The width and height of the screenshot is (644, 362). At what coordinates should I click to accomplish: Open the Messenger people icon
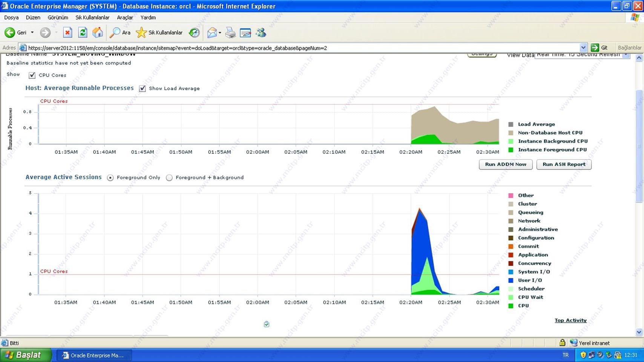tap(261, 32)
